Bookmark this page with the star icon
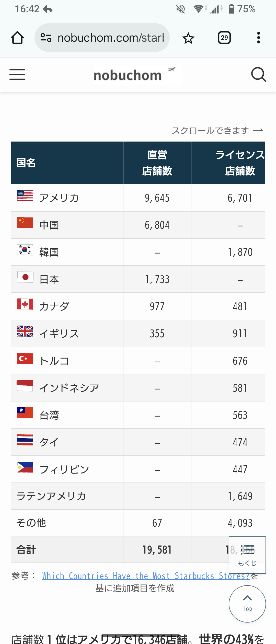The height and width of the screenshot is (644, 276). pos(188,38)
